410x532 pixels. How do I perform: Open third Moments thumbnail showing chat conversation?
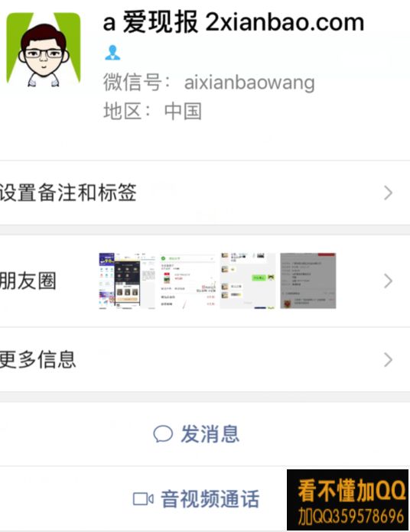pos(248,281)
